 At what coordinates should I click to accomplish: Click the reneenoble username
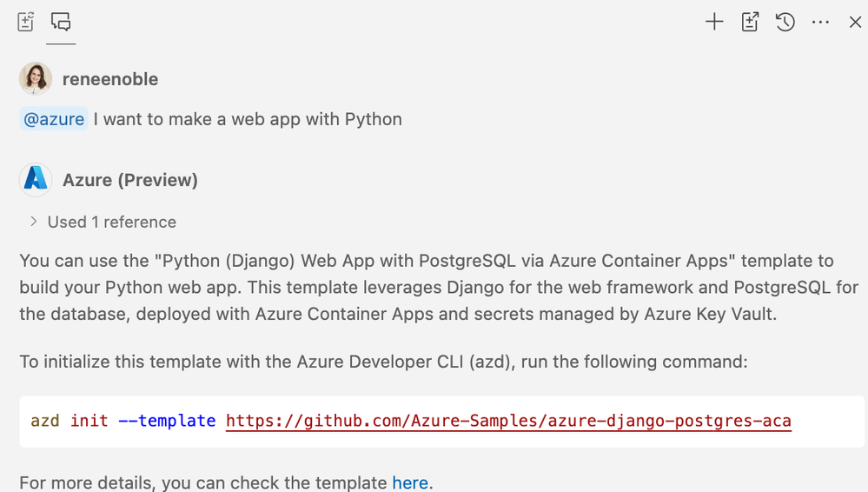click(110, 79)
